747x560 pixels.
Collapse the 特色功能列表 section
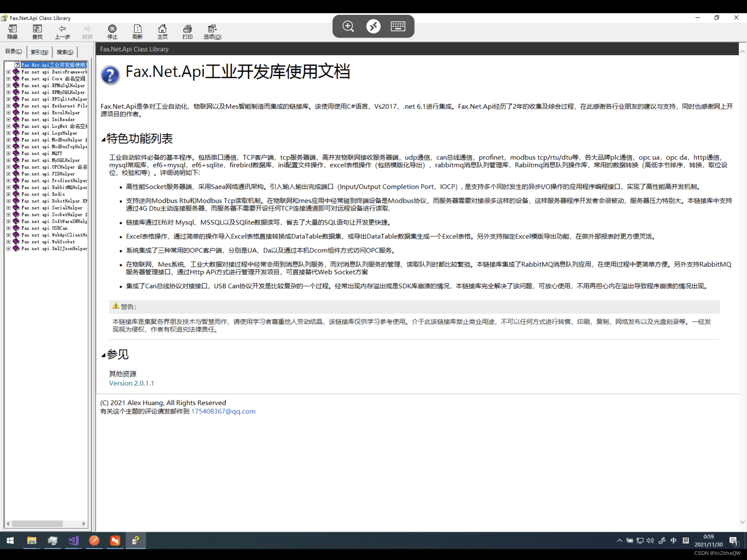pos(103,139)
